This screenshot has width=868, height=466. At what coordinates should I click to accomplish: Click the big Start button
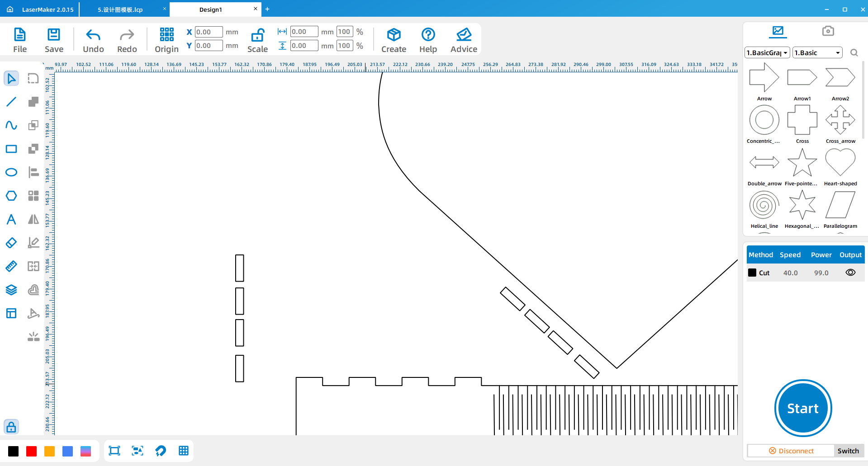point(803,408)
